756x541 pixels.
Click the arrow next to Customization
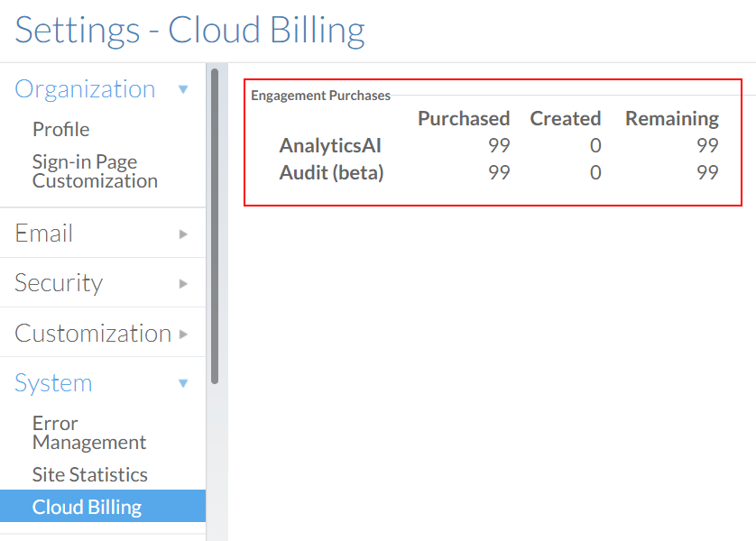click(x=183, y=334)
